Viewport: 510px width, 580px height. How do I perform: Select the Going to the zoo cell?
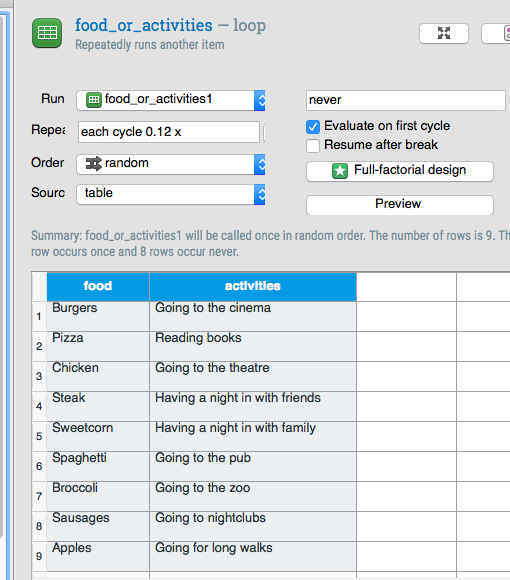click(253, 496)
